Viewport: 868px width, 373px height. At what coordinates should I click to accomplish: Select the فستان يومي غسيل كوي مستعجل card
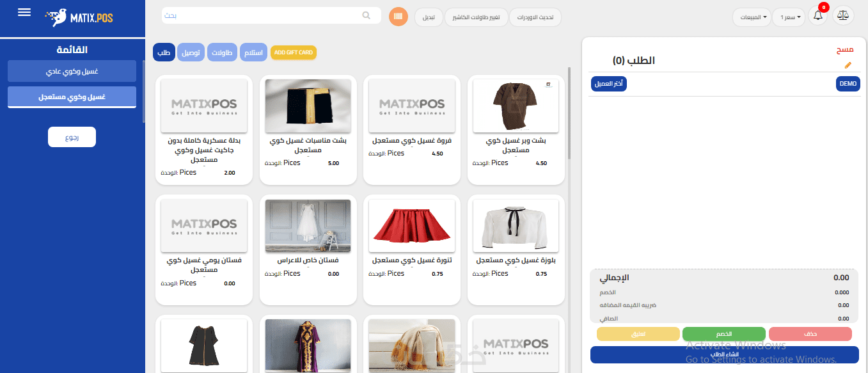[204, 250]
